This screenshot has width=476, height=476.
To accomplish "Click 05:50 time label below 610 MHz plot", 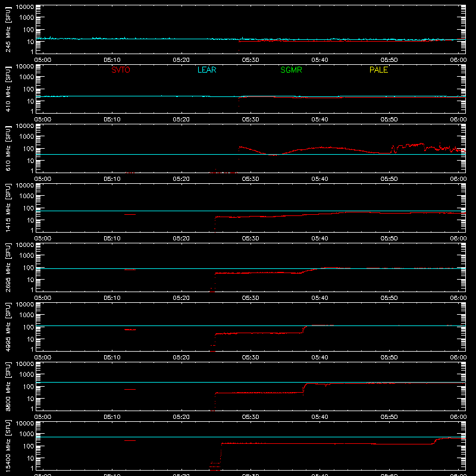I will [389, 179].
